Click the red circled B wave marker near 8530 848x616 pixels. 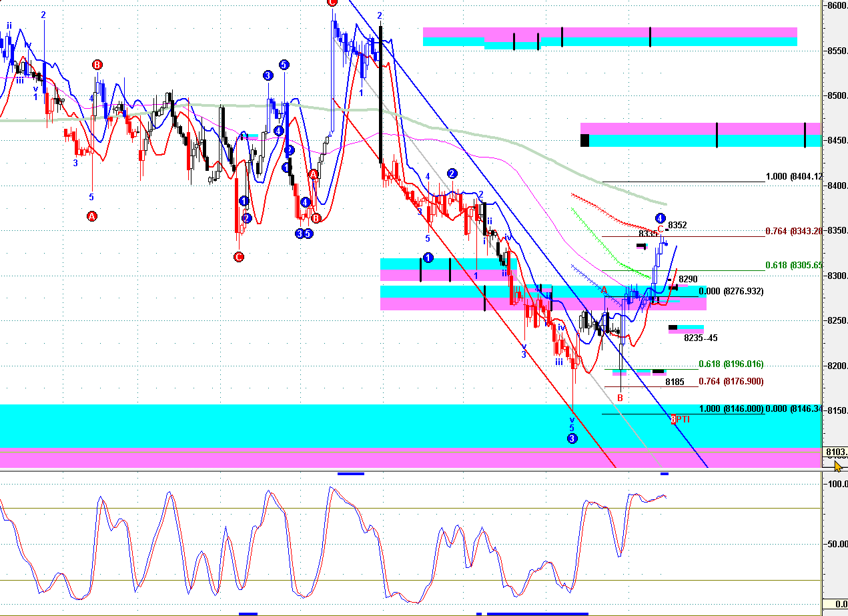tap(97, 65)
